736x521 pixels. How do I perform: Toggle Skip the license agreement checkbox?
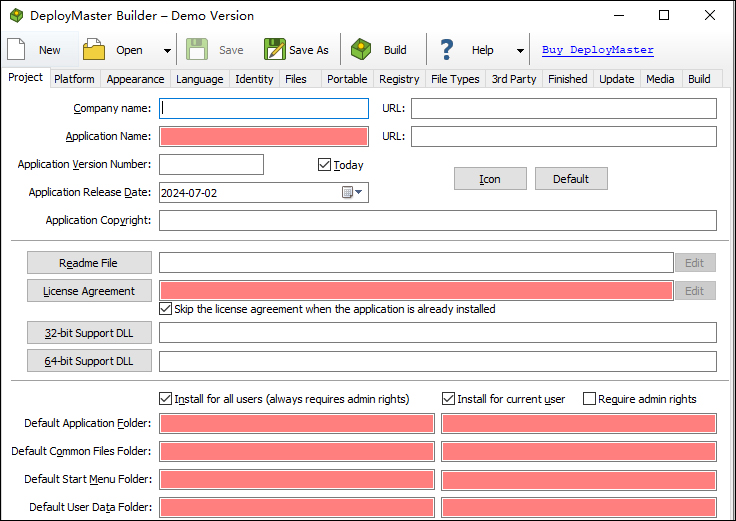click(166, 309)
